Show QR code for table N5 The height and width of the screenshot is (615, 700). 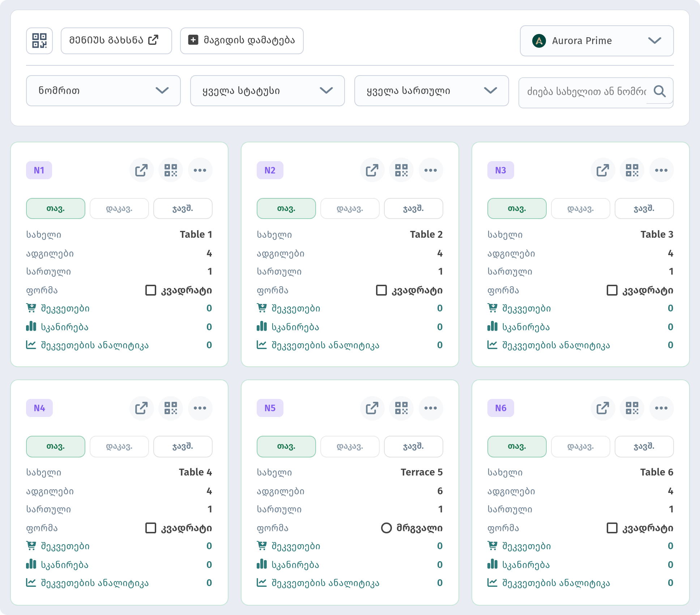[401, 408]
